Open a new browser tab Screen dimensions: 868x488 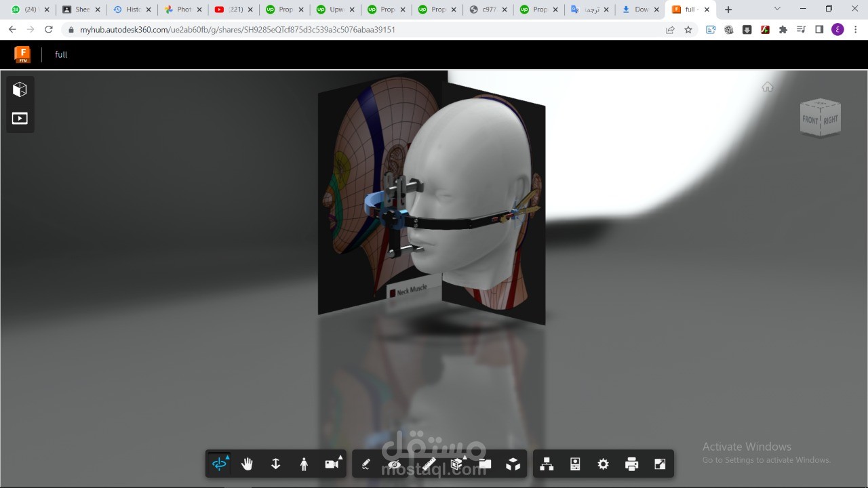[x=728, y=9]
